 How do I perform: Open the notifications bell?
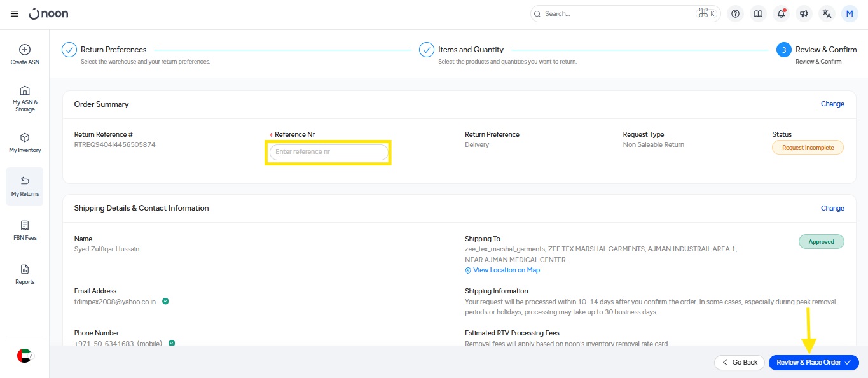(x=781, y=13)
